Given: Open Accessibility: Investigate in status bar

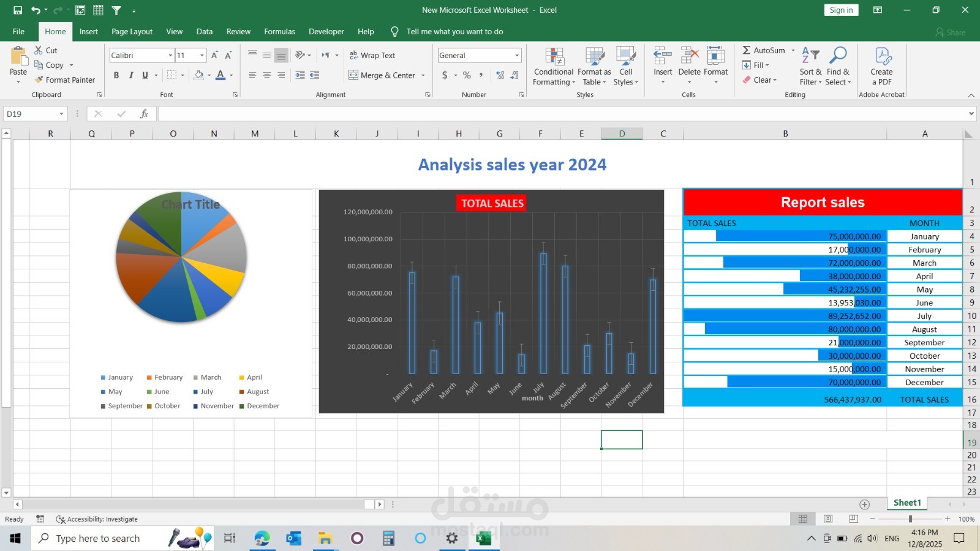Looking at the screenshot, I should (97, 519).
